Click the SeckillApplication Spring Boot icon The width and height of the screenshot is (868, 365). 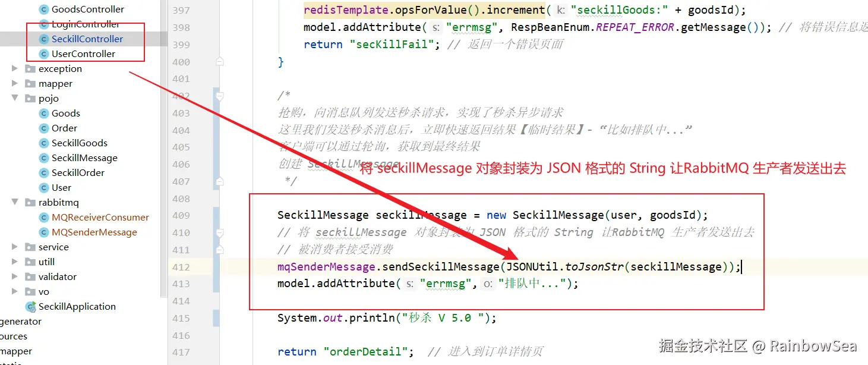30,307
